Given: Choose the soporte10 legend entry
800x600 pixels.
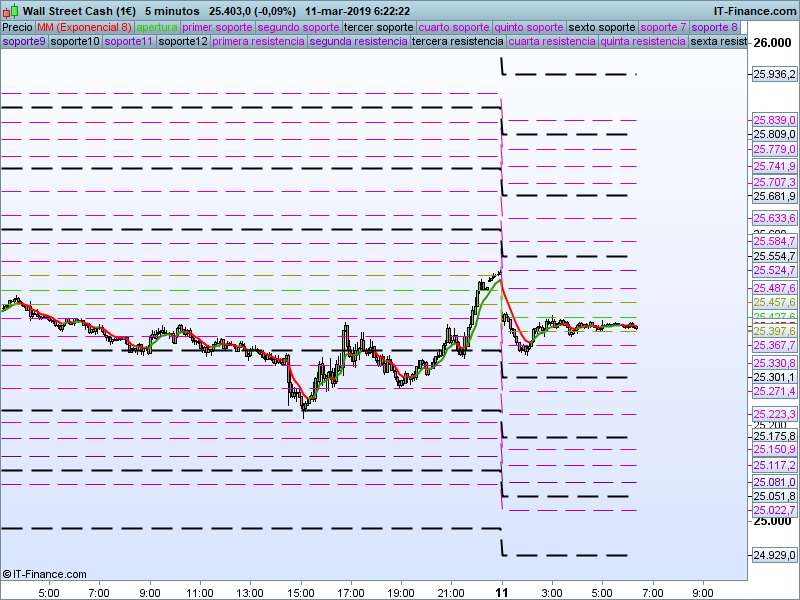Looking at the screenshot, I should click(75, 41).
